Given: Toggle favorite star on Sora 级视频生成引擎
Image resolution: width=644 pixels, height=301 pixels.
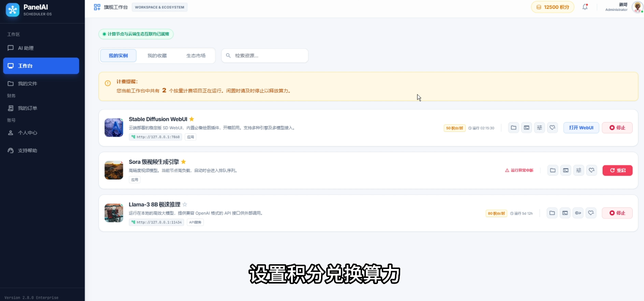Looking at the screenshot, I should 184,162.
